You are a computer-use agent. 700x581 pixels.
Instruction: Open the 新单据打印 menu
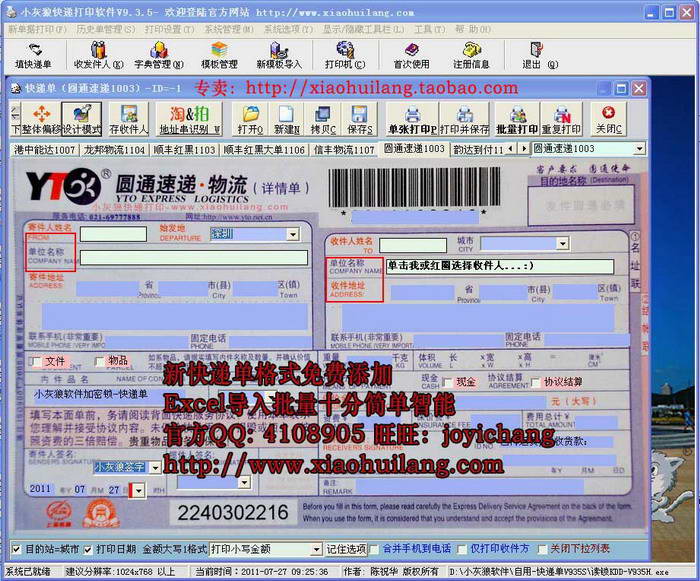coord(38,29)
